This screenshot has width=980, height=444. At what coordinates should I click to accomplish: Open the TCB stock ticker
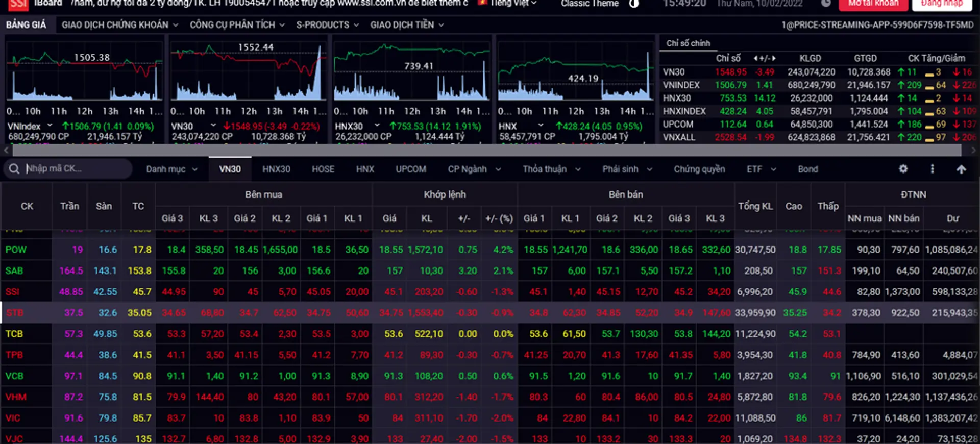coord(14,334)
